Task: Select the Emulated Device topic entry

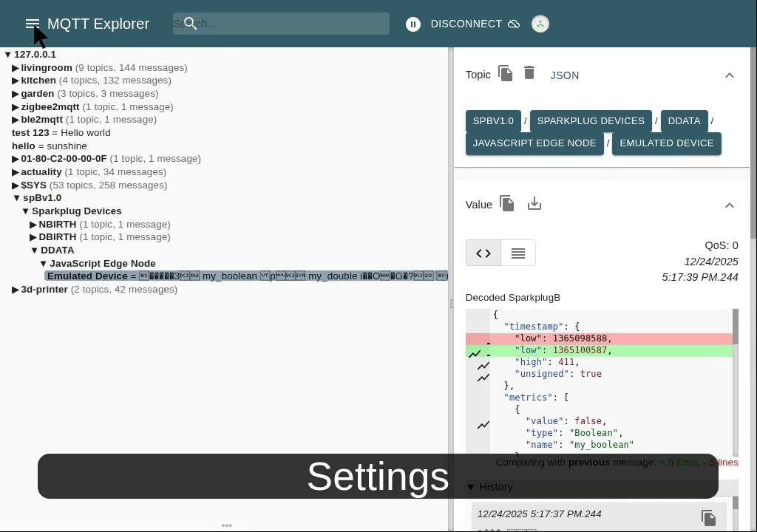Action: pyautogui.click(x=87, y=276)
